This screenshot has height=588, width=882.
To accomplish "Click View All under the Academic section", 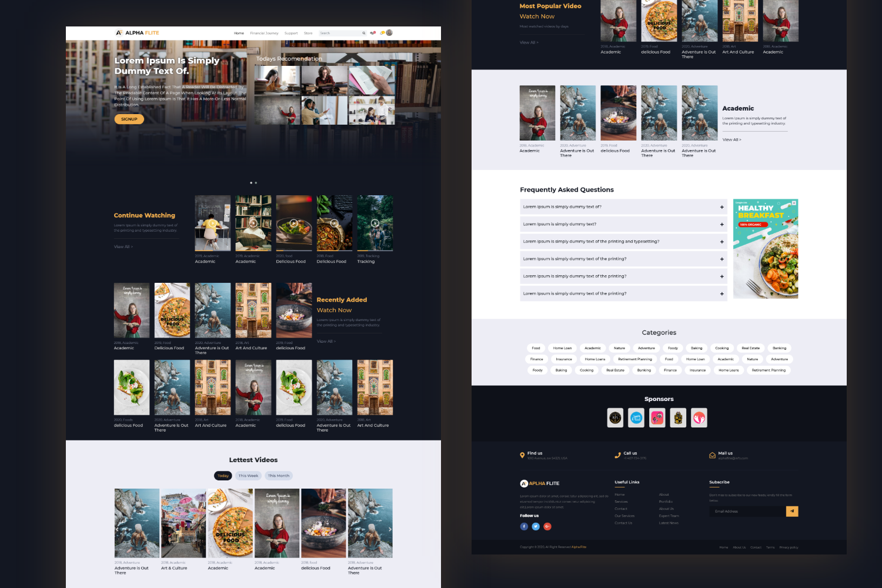I will pos(732,140).
